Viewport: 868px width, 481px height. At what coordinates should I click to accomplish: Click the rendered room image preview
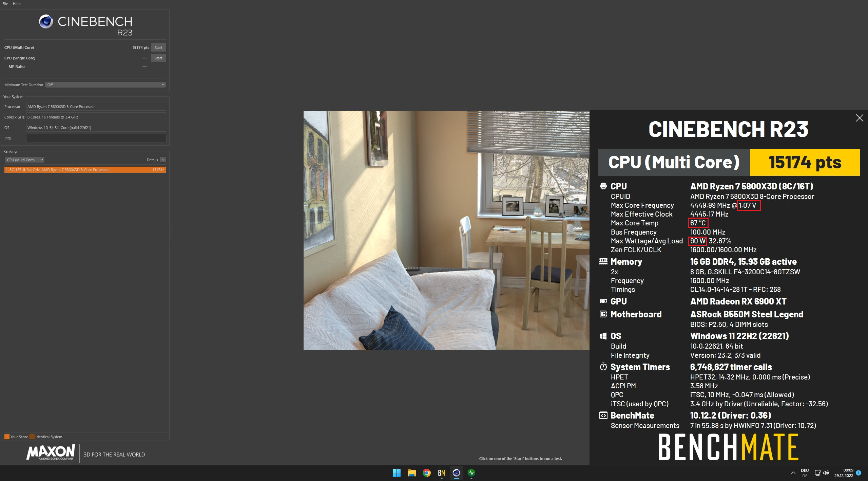[446, 230]
